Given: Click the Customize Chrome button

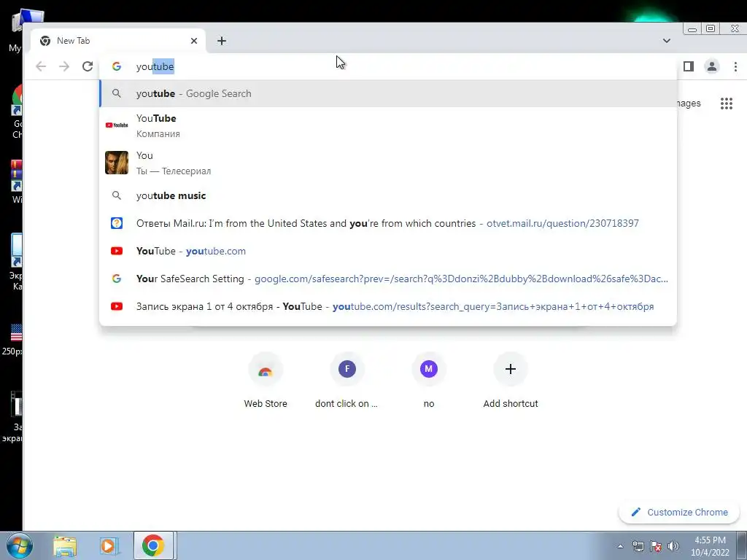Looking at the screenshot, I should tap(679, 513).
